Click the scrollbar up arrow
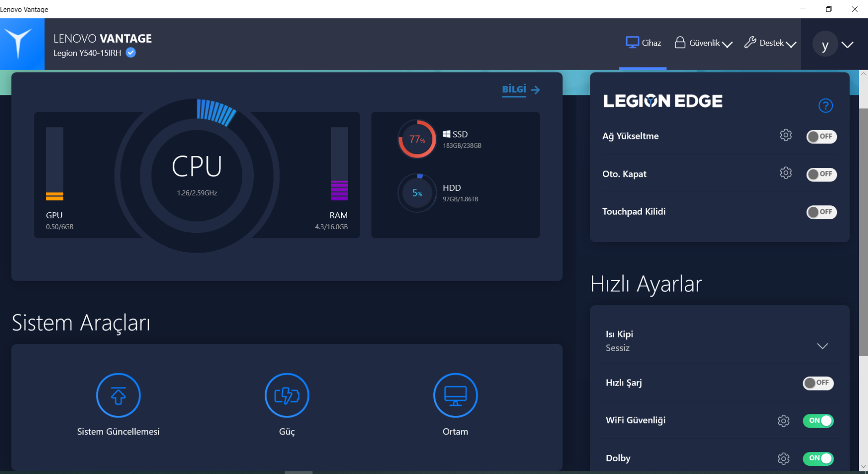The image size is (868, 474). [x=863, y=74]
